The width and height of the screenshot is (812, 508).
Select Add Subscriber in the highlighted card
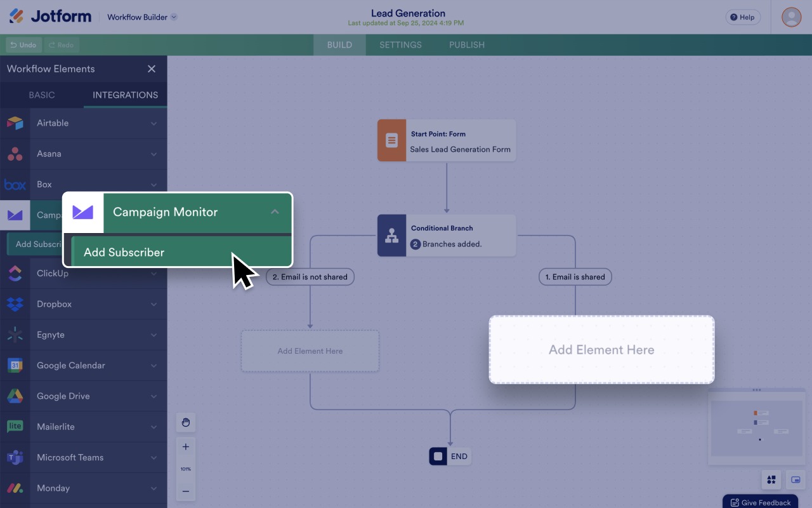[181, 252]
